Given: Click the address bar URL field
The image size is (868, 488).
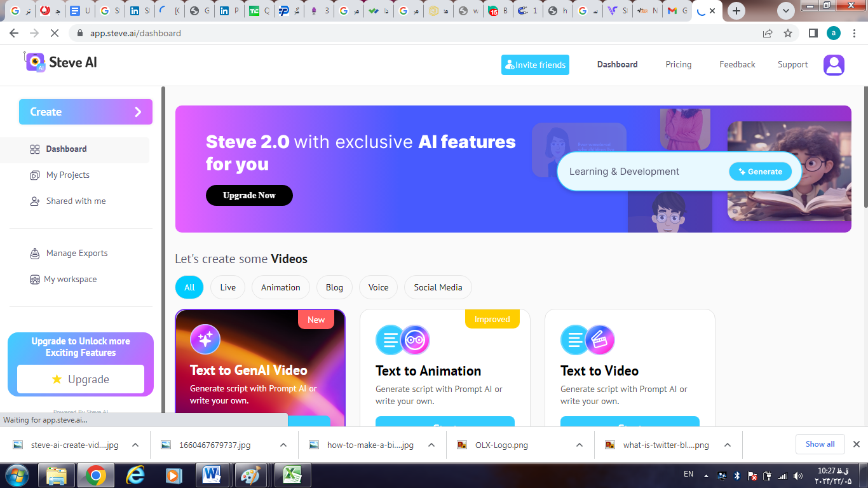Looking at the screenshot, I should [413, 33].
